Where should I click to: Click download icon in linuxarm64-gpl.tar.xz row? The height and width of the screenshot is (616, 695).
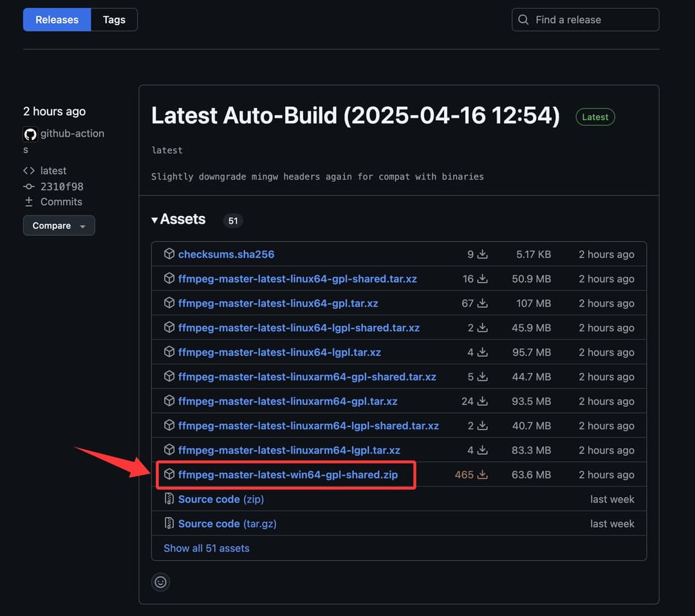point(483,401)
